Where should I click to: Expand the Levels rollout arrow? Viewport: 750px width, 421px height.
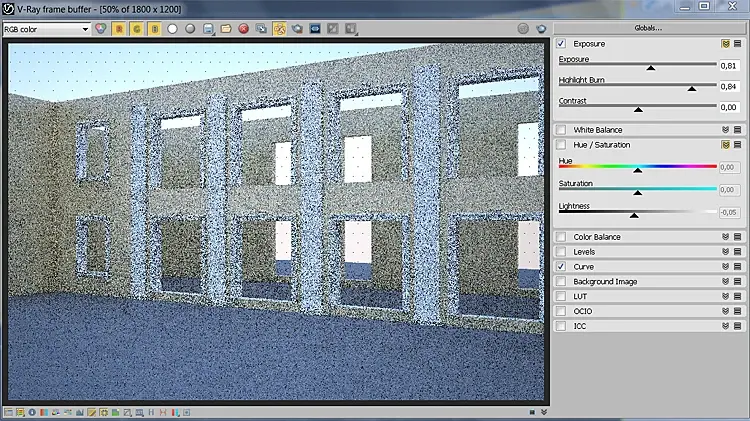[x=726, y=252]
